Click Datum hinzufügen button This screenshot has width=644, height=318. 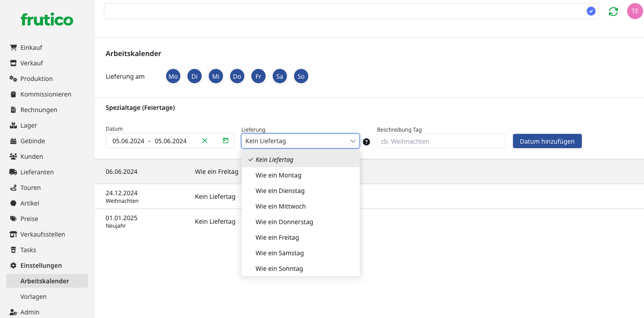click(x=547, y=141)
